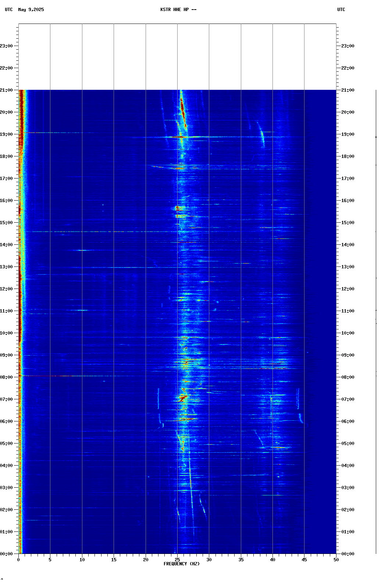392x583 pixels.
Task: Select the "30" frequency tick label
Action: (x=209, y=560)
